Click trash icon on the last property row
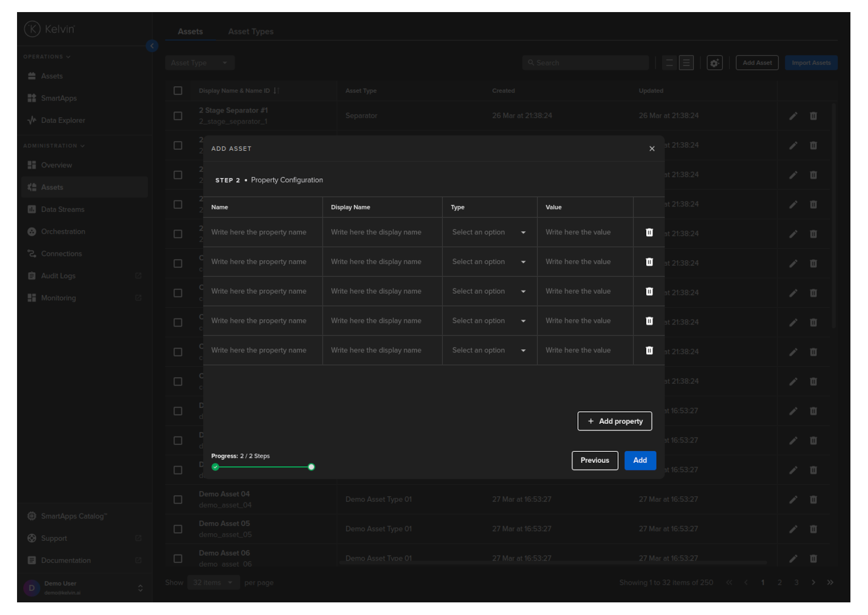The width and height of the screenshot is (868, 615). point(649,350)
